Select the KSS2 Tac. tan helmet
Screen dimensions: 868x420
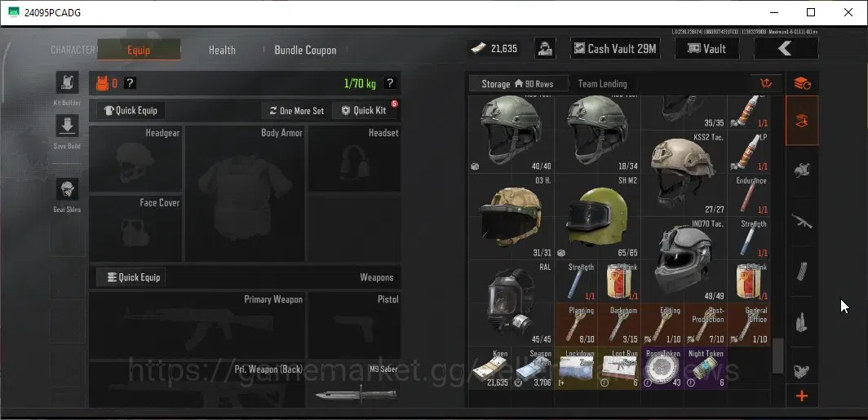point(684,173)
